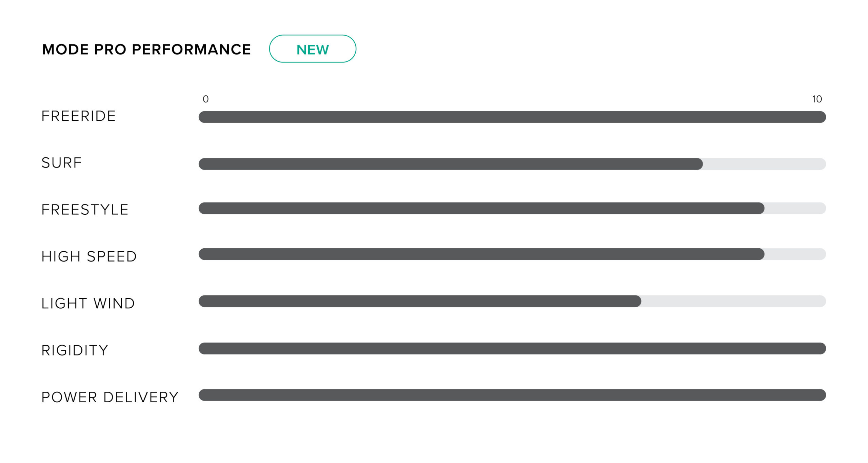
Task: Click the HIGH SPEED label
Action: 89,256
